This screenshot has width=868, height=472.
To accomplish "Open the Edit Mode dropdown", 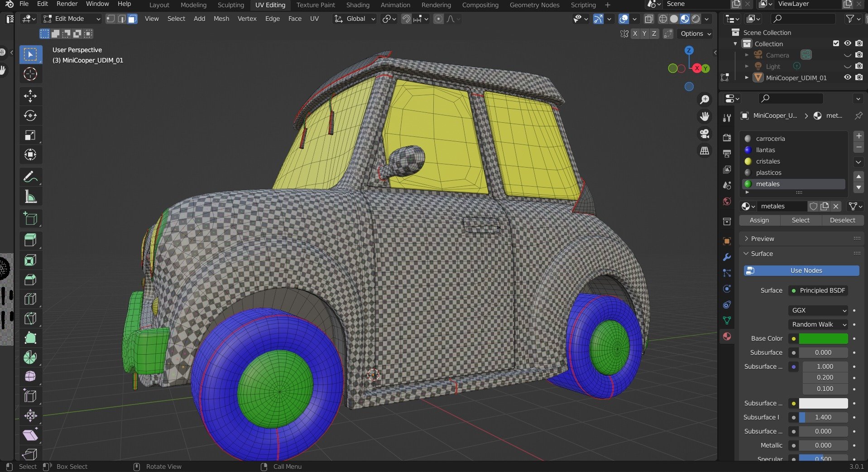I will click(x=72, y=19).
